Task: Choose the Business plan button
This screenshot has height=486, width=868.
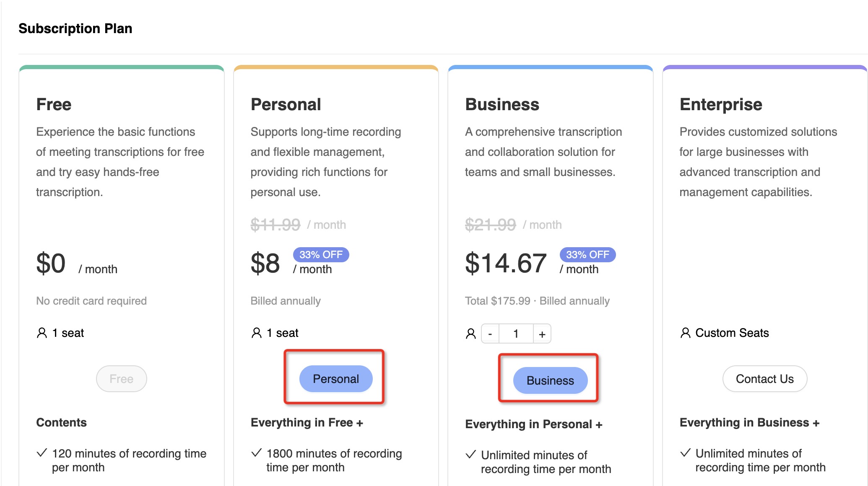Action: tap(551, 380)
